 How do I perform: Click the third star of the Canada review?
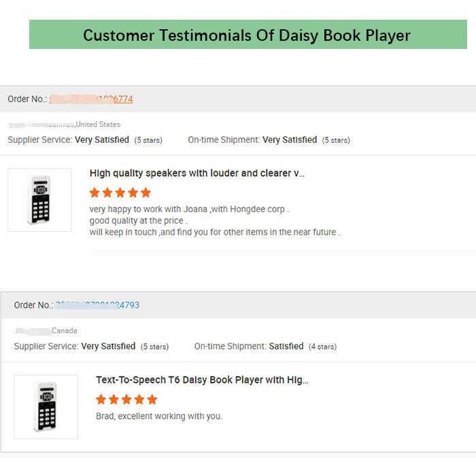(x=126, y=399)
